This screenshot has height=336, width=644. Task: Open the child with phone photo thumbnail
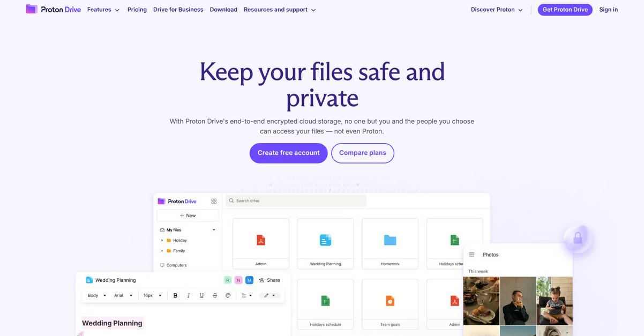pyautogui.click(x=555, y=301)
